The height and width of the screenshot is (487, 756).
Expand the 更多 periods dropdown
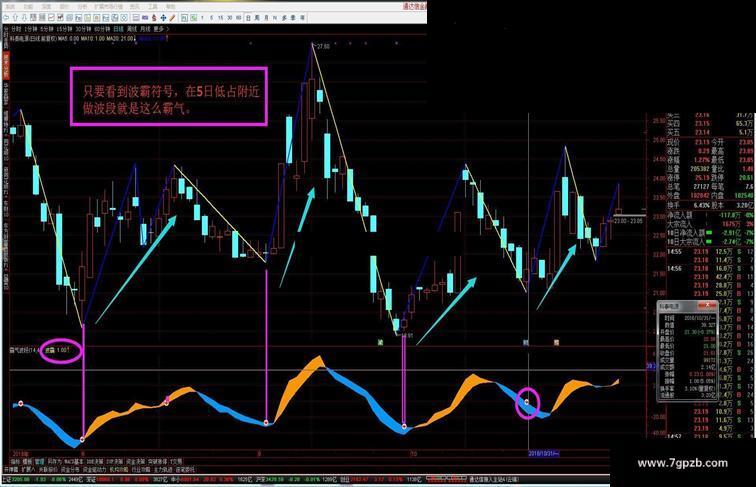(x=160, y=29)
